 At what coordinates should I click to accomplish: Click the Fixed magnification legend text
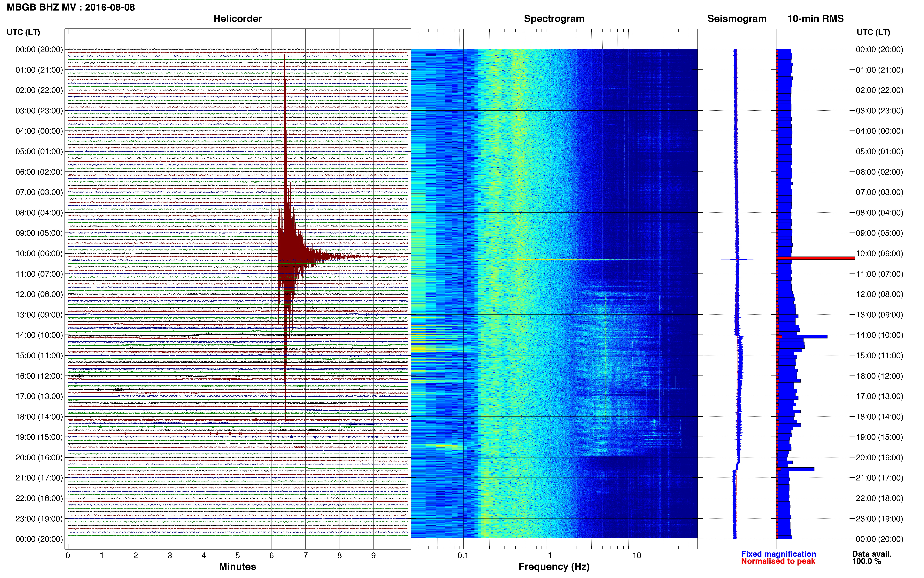tap(778, 554)
